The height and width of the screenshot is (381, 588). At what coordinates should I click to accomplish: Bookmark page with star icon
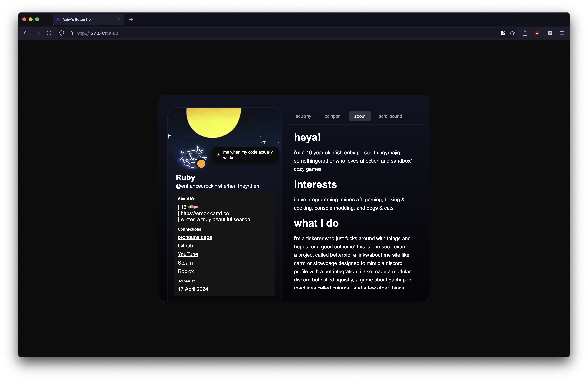512,33
